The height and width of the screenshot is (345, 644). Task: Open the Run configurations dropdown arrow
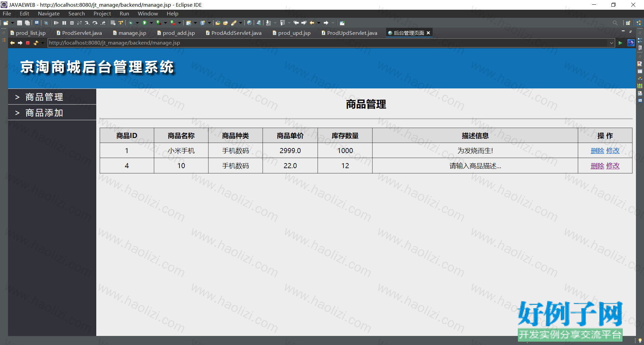[x=151, y=23]
